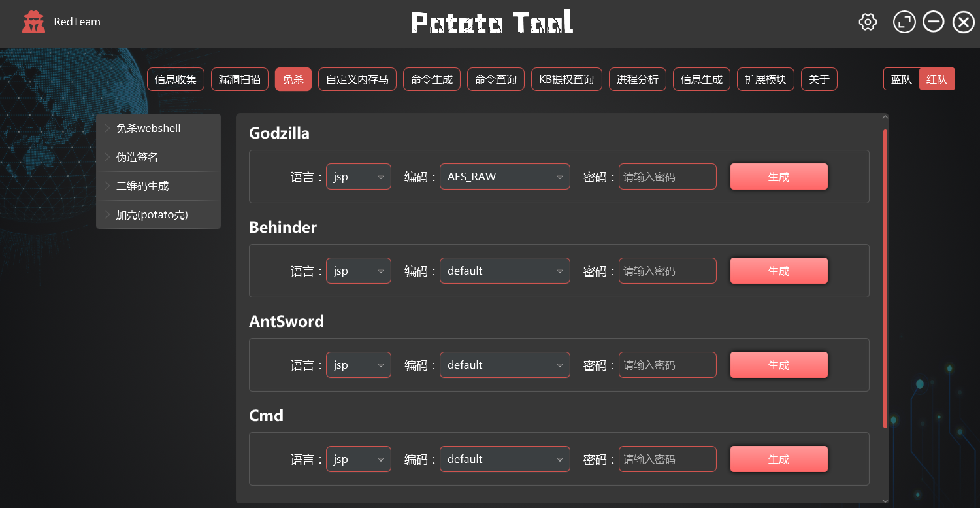Click the red vertical scrollbar

click(885, 279)
